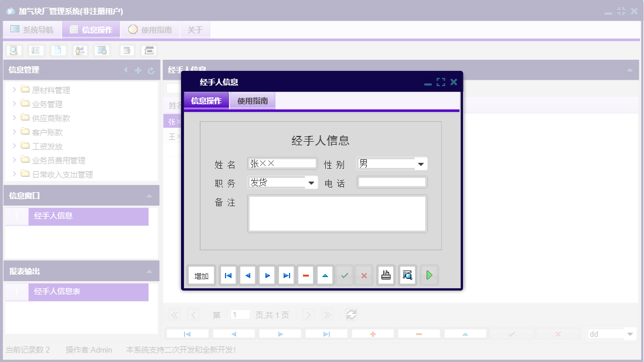Jump to the last record in the dialog

click(286, 275)
